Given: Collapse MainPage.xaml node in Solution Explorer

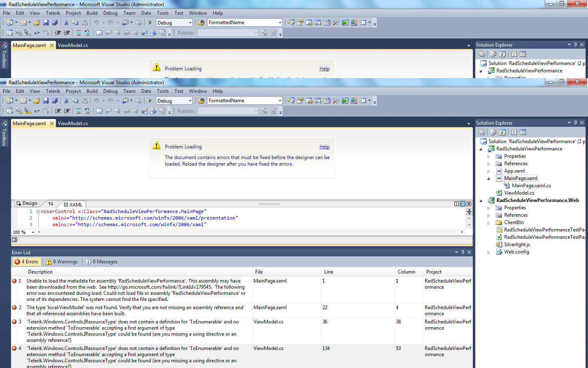Looking at the screenshot, I should pyautogui.click(x=488, y=179).
